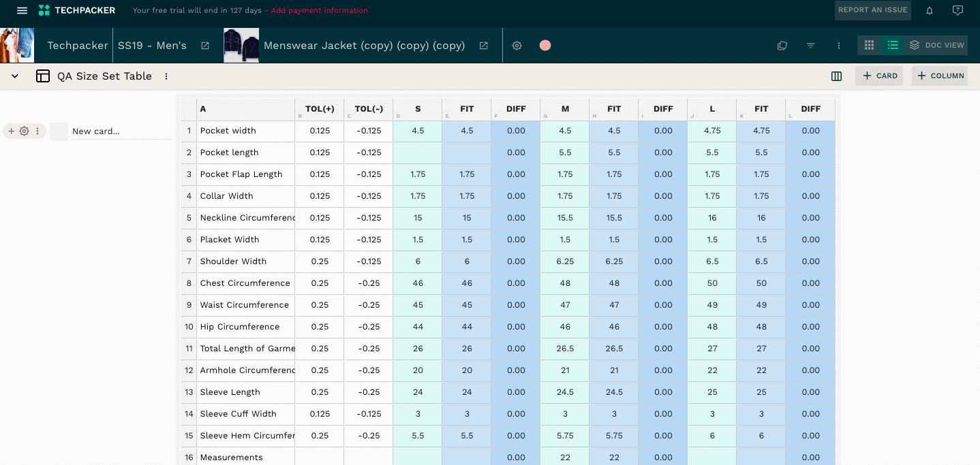Select Pocket Flap Length cell
The height and width of the screenshot is (465, 980).
pos(245,174)
